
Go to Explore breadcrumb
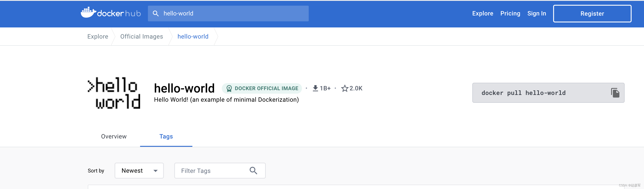tap(98, 37)
